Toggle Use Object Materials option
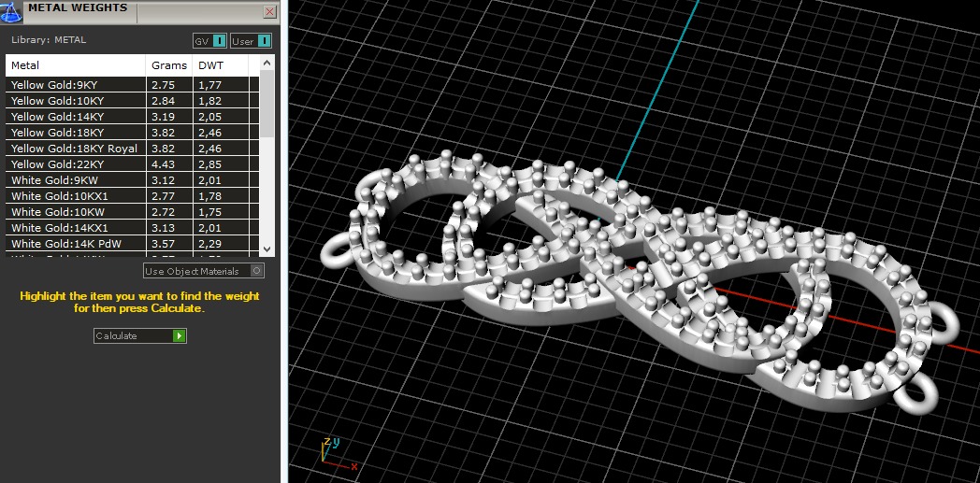980x483 pixels. click(204, 271)
